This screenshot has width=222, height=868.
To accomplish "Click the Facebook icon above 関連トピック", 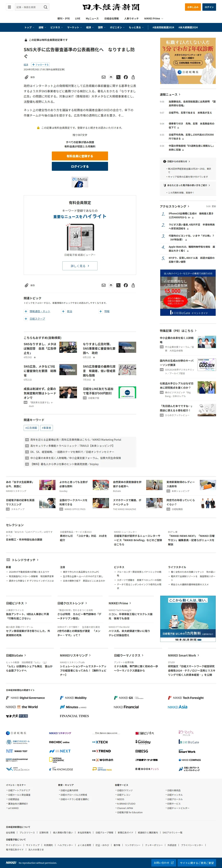I will tap(126, 285).
